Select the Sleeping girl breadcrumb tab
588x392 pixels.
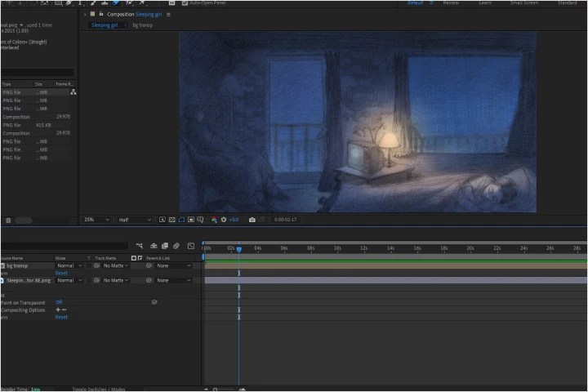[x=105, y=25]
